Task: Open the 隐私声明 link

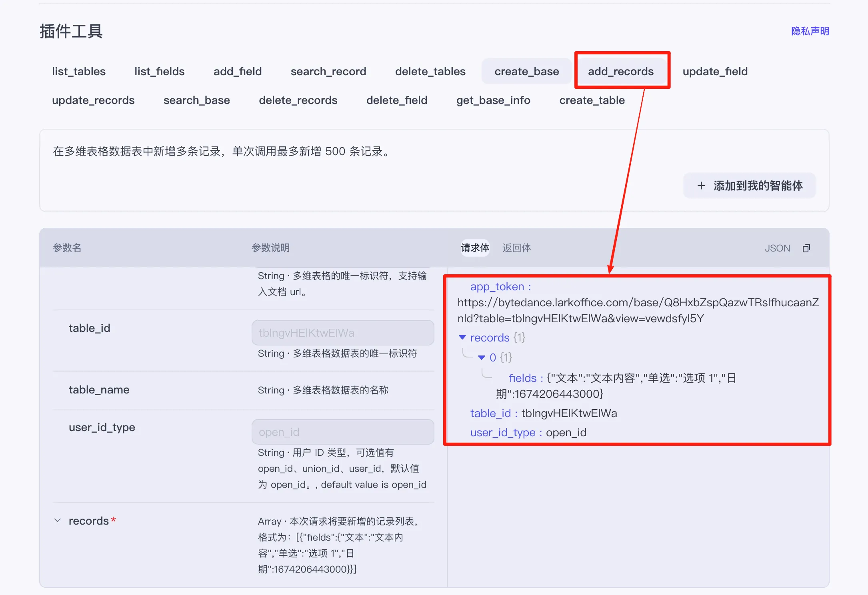Action: pyautogui.click(x=810, y=31)
